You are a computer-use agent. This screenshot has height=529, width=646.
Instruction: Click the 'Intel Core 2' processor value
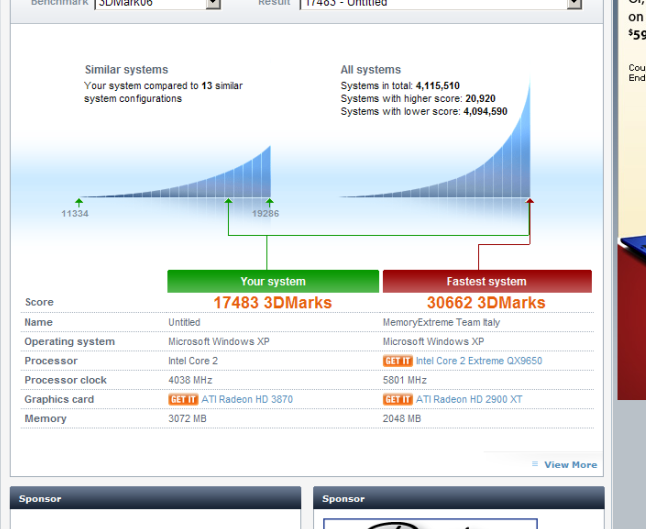click(x=193, y=361)
